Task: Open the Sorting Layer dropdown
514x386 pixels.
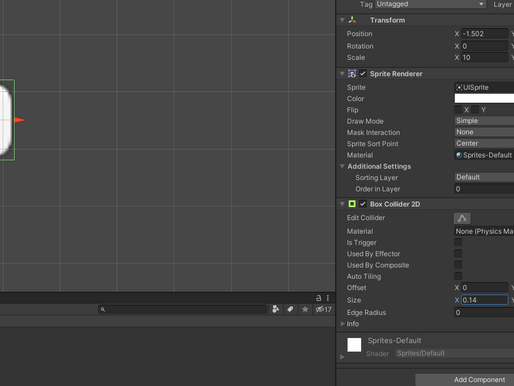Action: [484, 177]
